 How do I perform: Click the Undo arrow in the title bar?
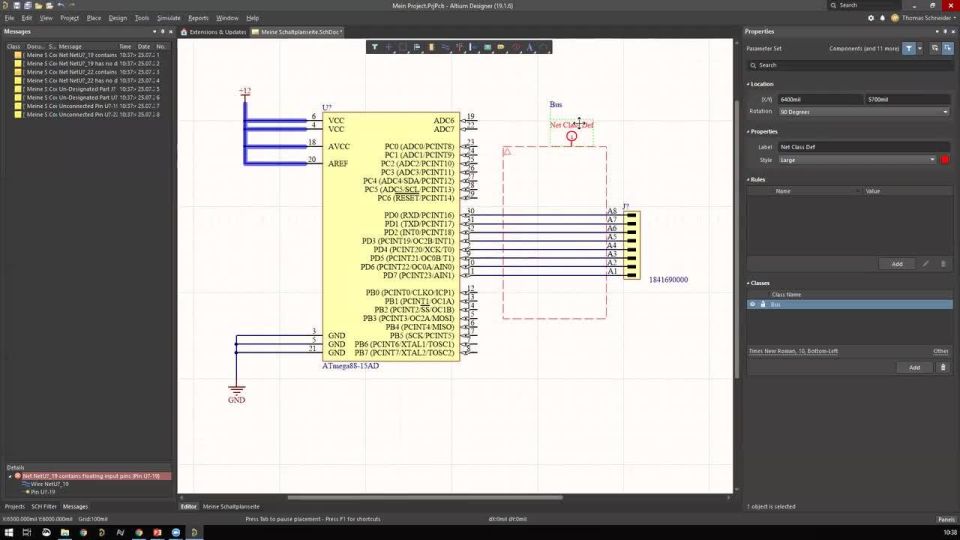coord(61,6)
